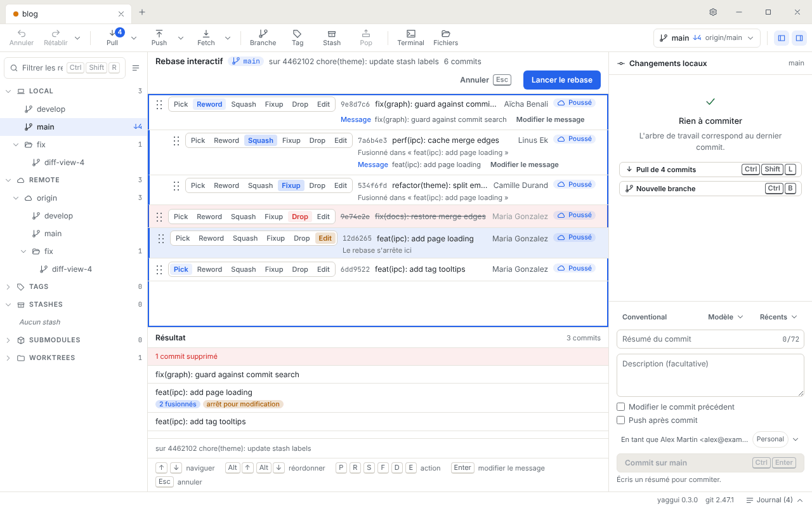Open settings gear icon

[x=713, y=12]
